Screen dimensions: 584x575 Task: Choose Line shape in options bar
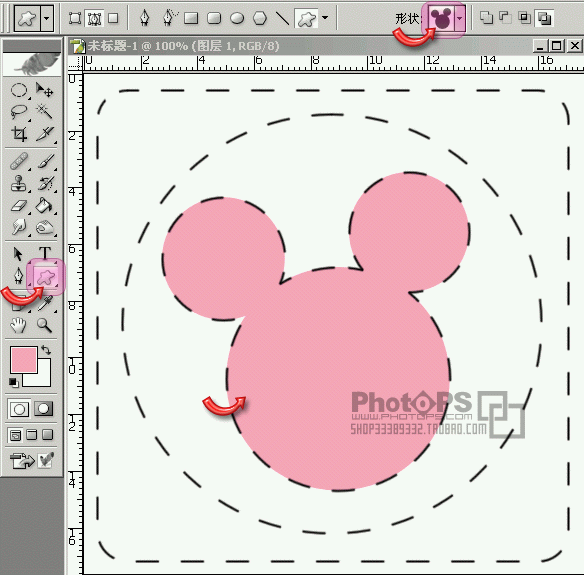click(282, 18)
